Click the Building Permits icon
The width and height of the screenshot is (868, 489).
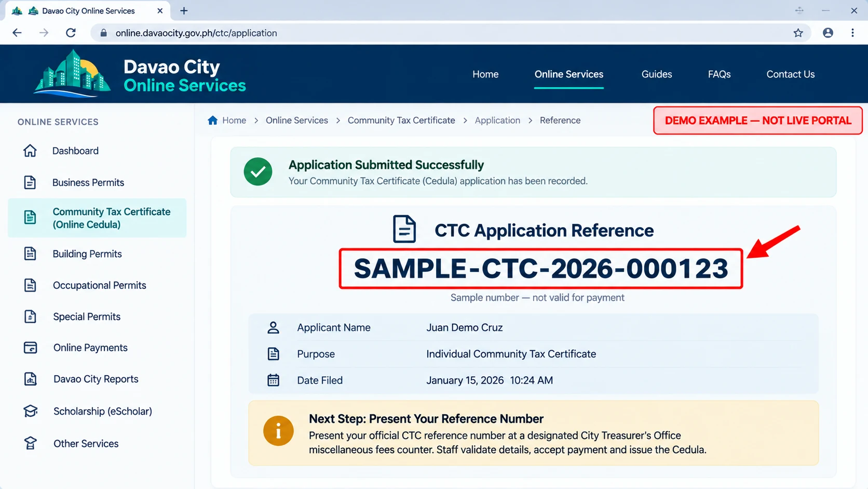pyautogui.click(x=30, y=254)
